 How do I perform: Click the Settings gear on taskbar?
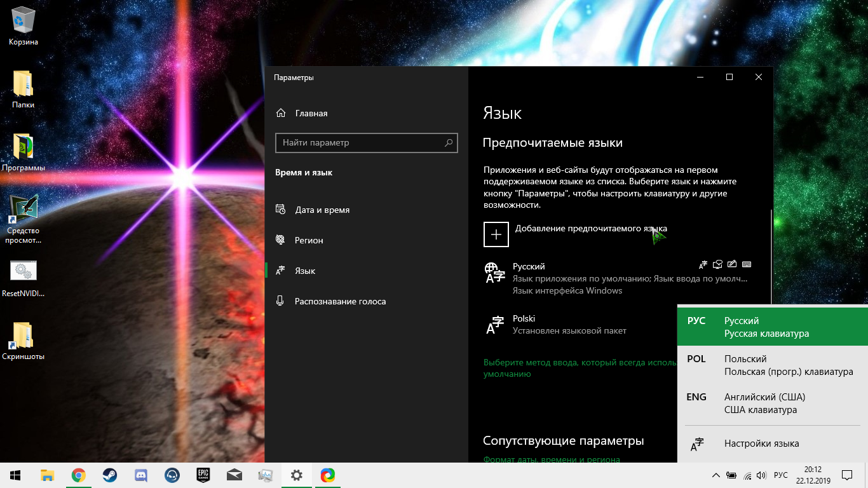(x=296, y=475)
